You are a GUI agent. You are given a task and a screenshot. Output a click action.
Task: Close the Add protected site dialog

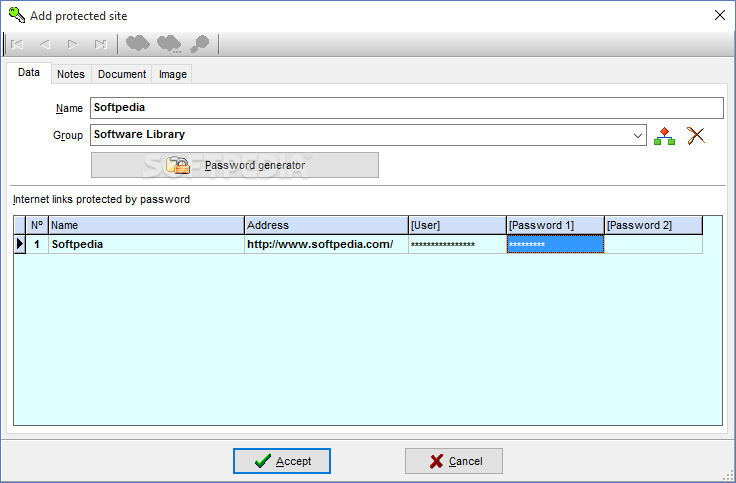click(x=720, y=15)
